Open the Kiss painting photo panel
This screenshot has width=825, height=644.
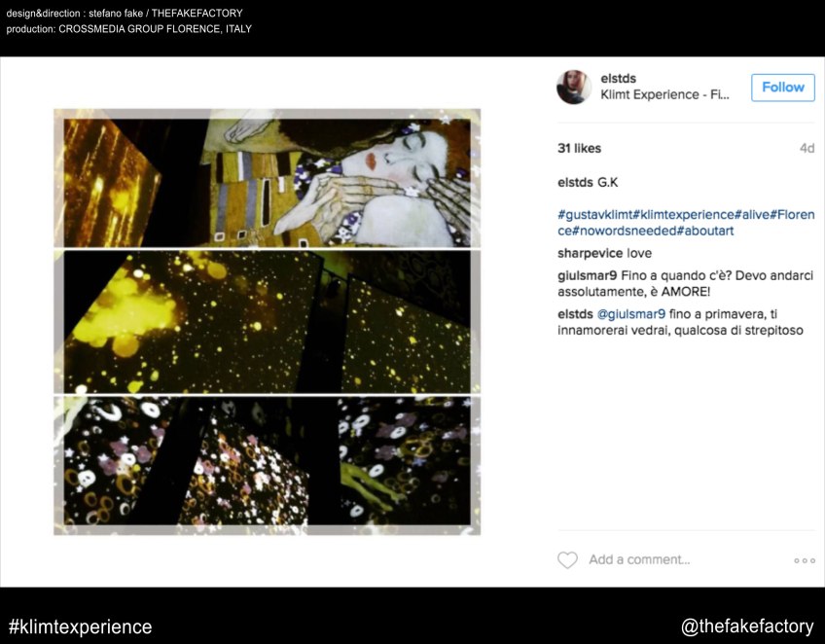pyautogui.click(x=268, y=183)
